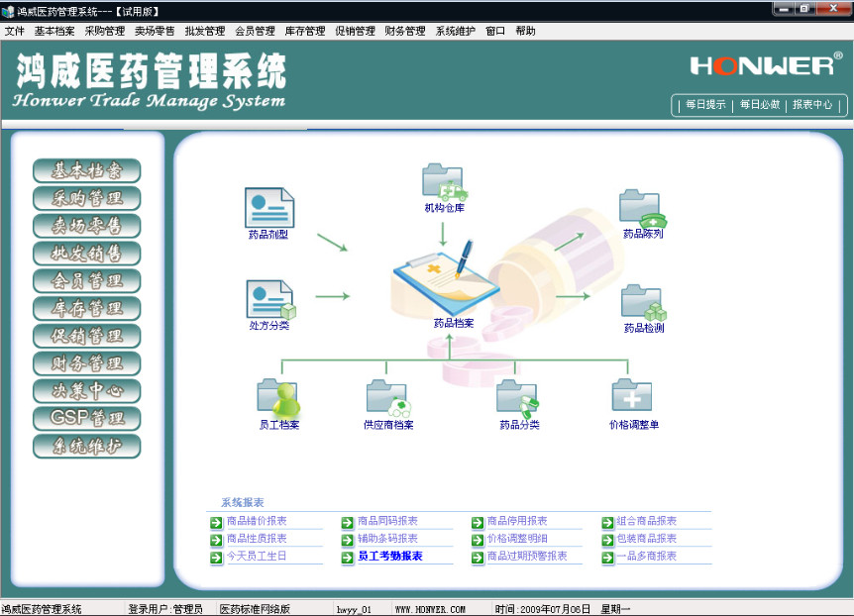Open the 药品分类 folder icon

(x=518, y=399)
